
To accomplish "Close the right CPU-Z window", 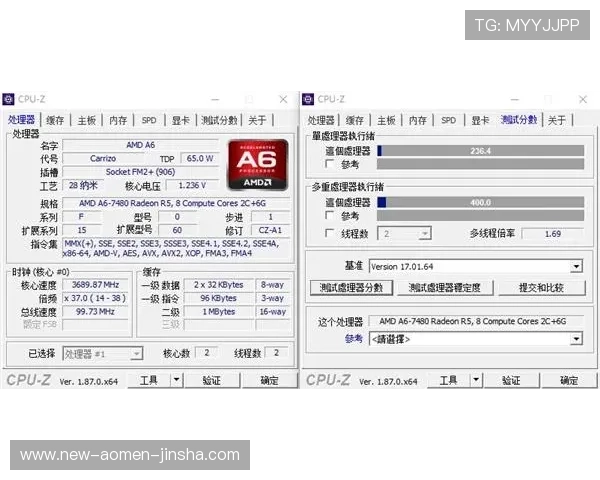I will [583, 100].
